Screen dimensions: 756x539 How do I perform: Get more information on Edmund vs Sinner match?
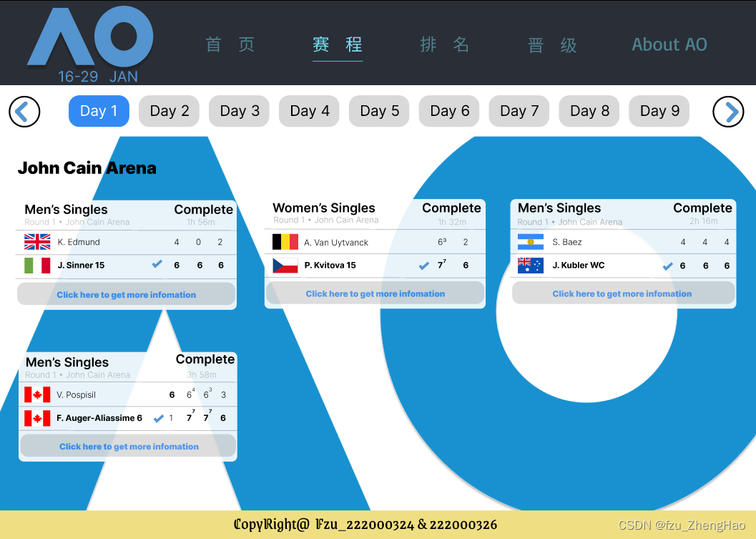tap(127, 294)
